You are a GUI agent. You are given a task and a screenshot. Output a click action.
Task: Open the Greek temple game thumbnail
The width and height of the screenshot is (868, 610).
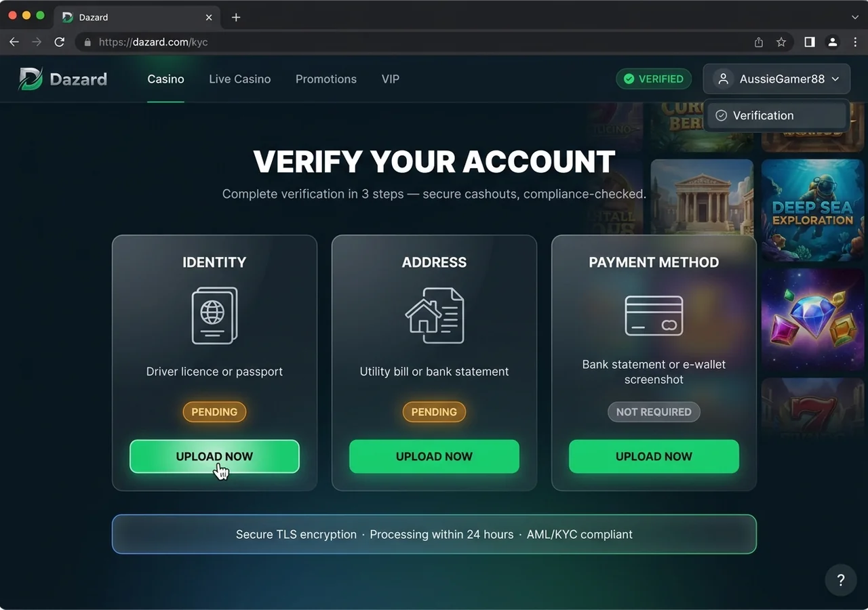[702, 197]
